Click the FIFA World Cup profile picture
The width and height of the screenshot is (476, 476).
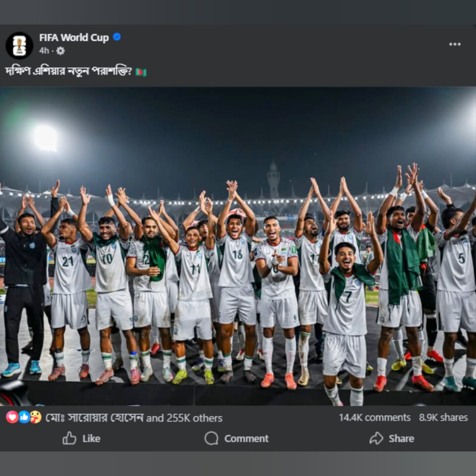[19, 46]
